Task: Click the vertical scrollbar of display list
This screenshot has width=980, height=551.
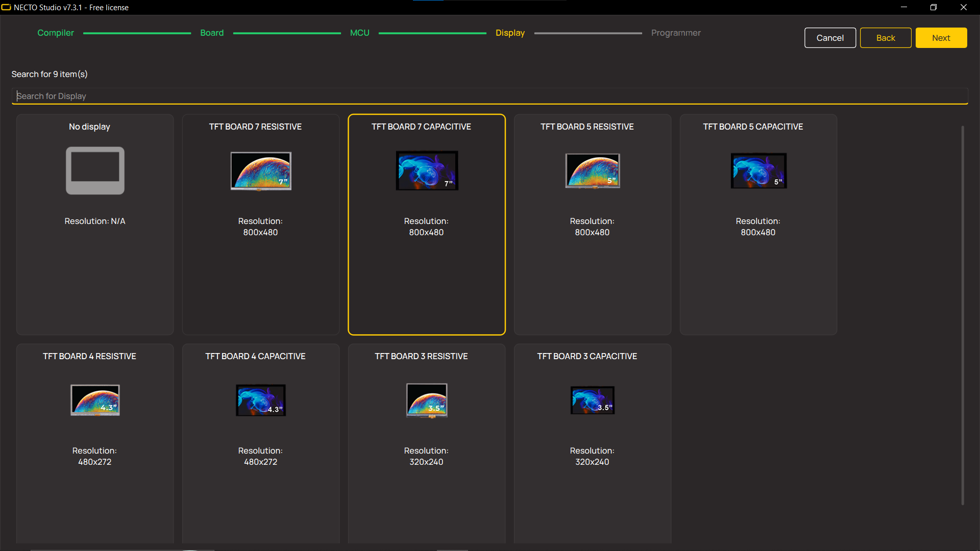Action: pyautogui.click(x=963, y=316)
